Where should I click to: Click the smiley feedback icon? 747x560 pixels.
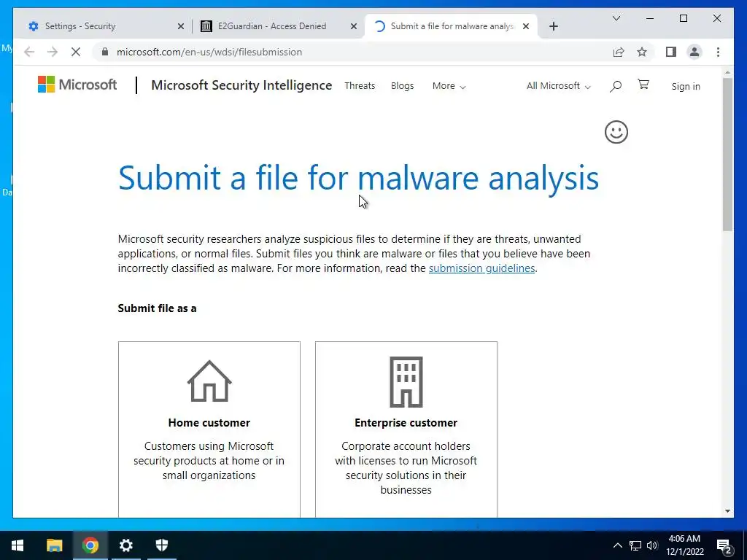point(616,132)
